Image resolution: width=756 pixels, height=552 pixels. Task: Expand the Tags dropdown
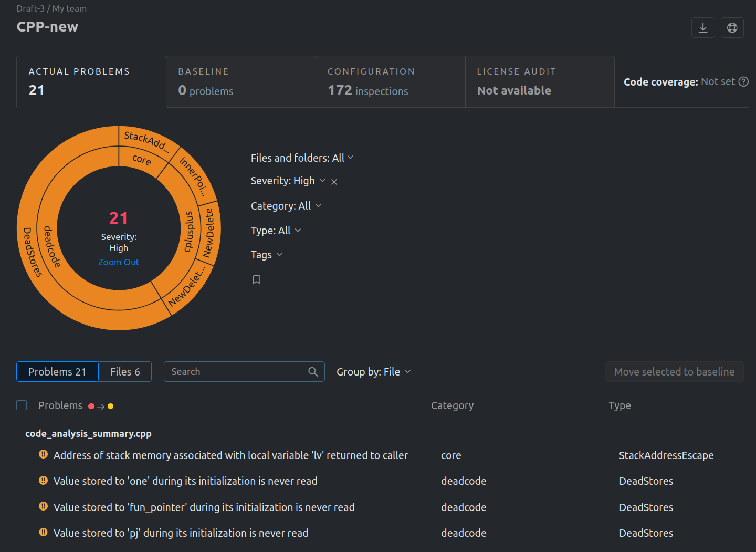[266, 255]
